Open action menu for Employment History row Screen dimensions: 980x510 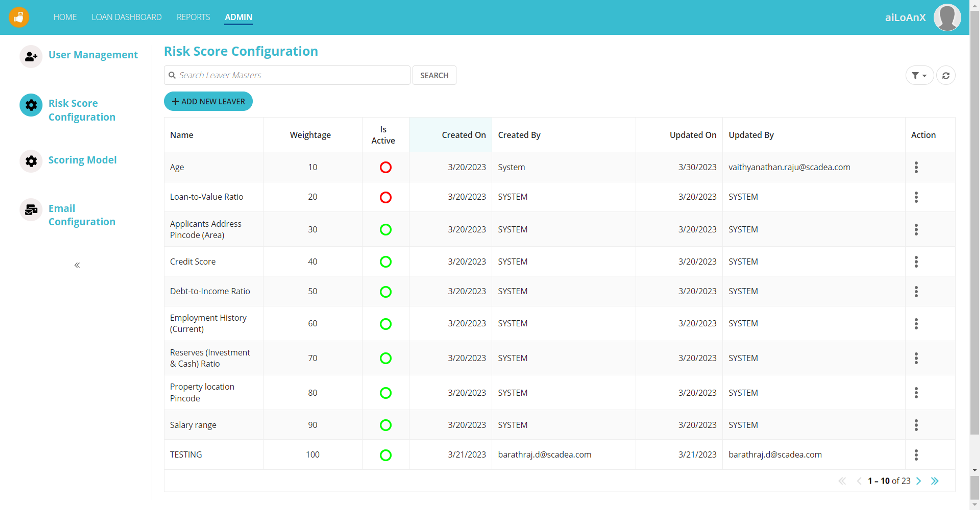coord(916,323)
